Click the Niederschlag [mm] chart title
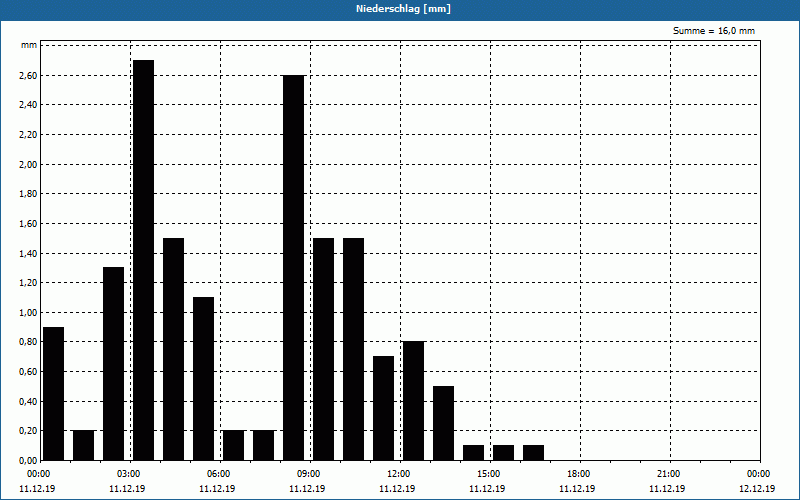This screenshot has width=800, height=500. [403, 9]
